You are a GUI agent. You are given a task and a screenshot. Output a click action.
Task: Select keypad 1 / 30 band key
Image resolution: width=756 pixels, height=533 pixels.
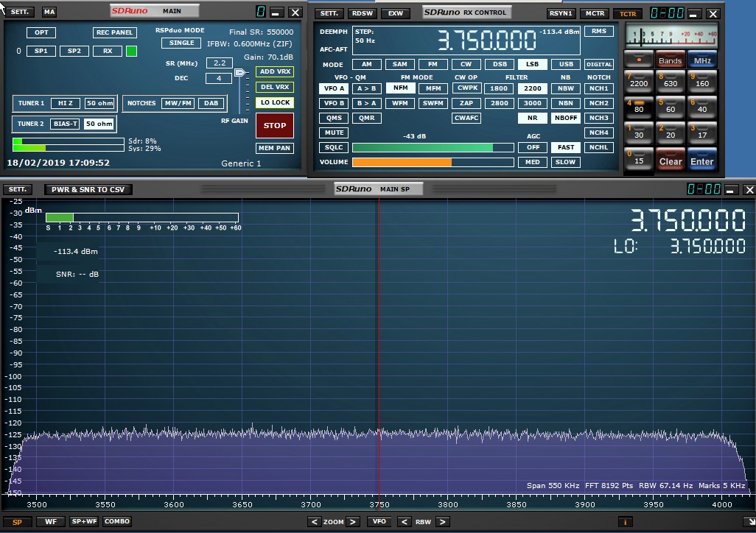pyautogui.click(x=639, y=133)
